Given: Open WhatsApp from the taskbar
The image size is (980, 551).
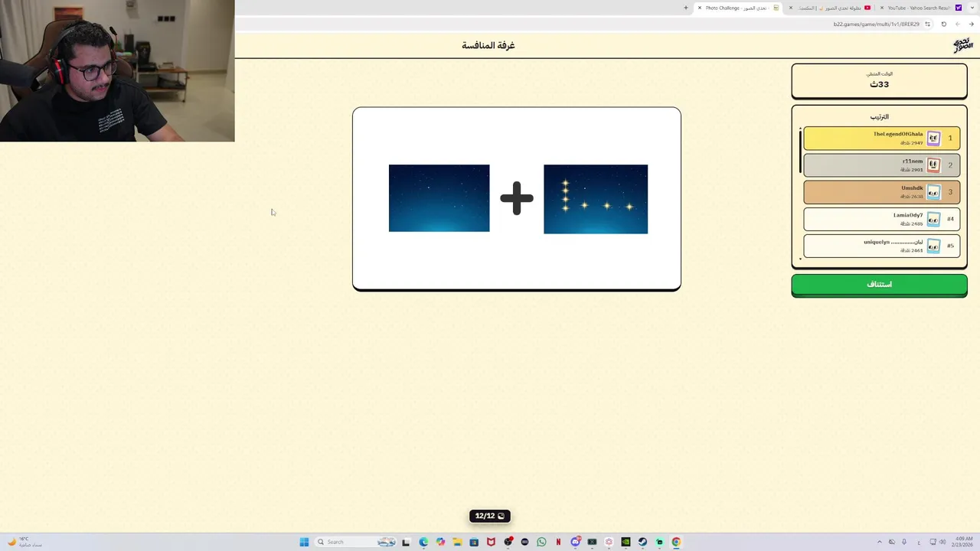Looking at the screenshot, I should [541, 542].
